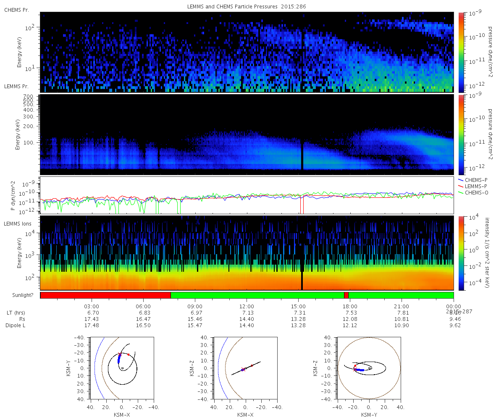The width and height of the screenshot is (504, 420).
Task: Click the 18:00 time axis label
Action: tap(350, 307)
